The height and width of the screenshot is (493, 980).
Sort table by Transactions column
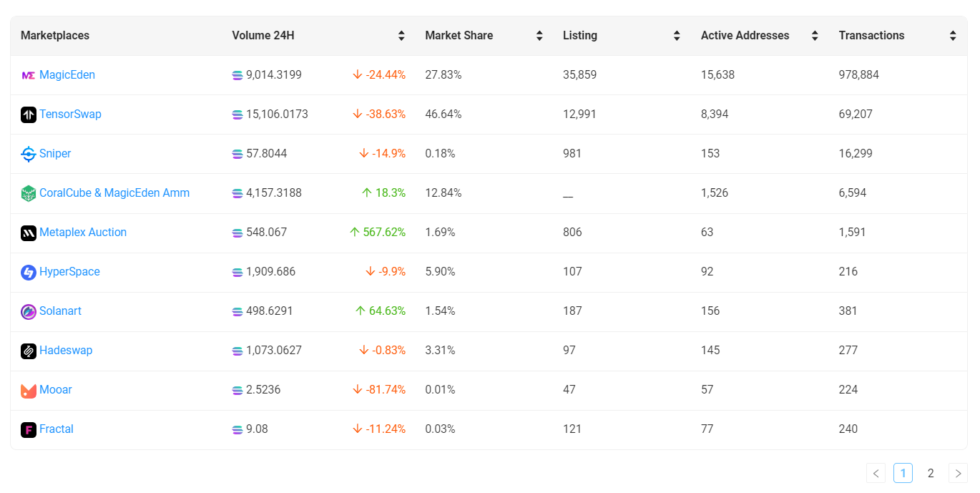[x=953, y=36]
